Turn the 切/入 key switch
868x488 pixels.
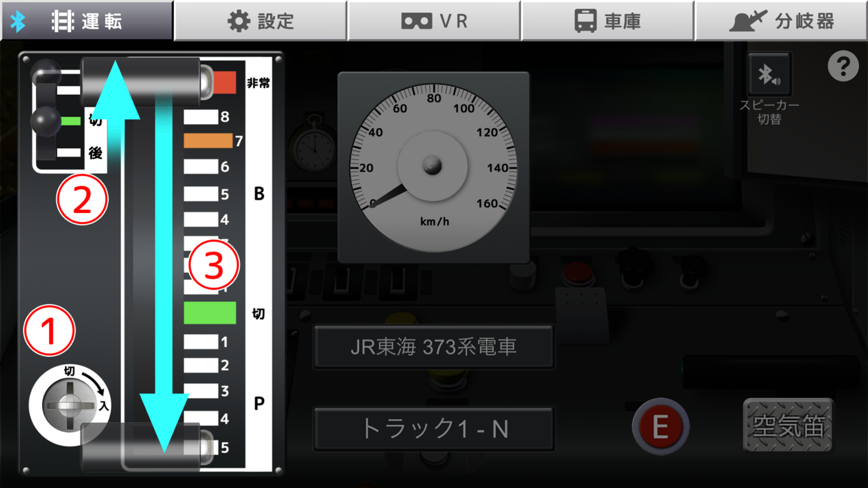[x=69, y=405]
